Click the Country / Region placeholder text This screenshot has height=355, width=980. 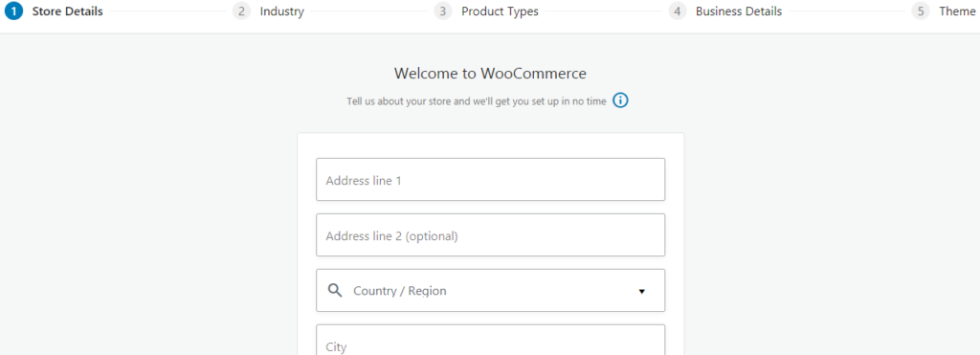(400, 291)
